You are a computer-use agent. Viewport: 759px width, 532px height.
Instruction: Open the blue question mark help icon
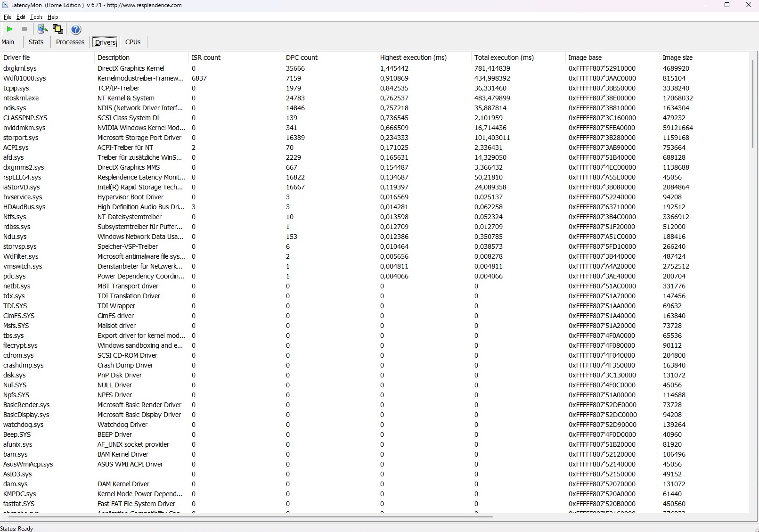(x=76, y=29)
